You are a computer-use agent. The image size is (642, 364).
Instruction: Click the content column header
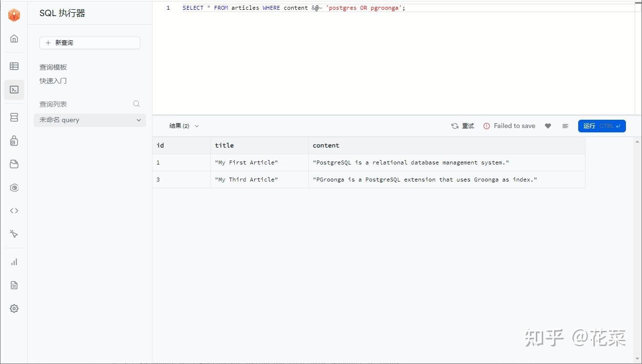tap(326, 146)
